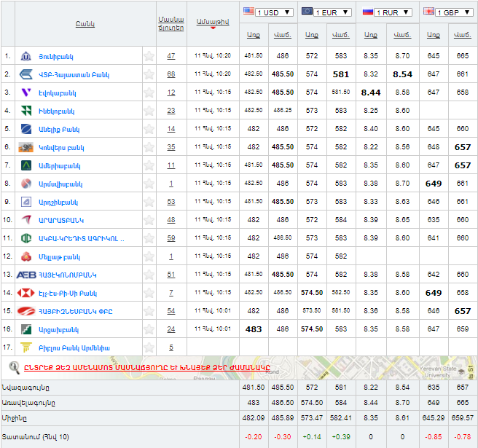This screenshot has width=478, height=448.
Task: Open ՀԱՅԷԿՈՆՈՄԲԱՆԿ bank name link
Action: coord(67,275)
